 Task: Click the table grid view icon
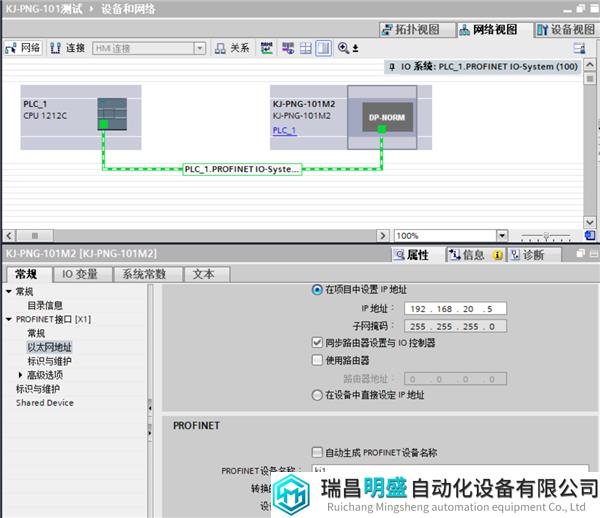click(x=305, y=48)
